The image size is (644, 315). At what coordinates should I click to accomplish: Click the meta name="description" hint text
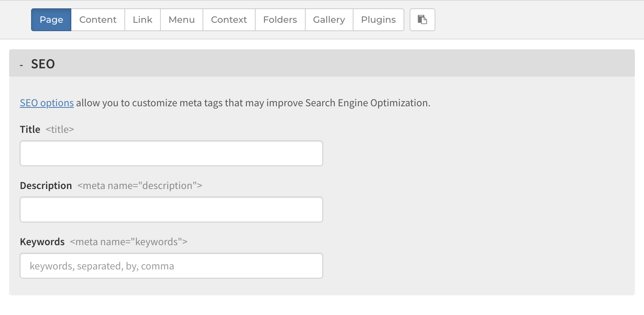coord(140,186)
